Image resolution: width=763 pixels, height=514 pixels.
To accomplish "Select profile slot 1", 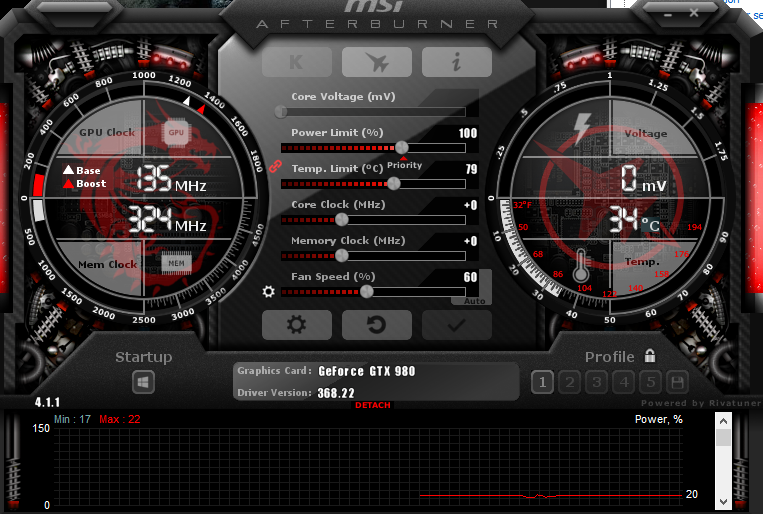I will tap(543, 383).
